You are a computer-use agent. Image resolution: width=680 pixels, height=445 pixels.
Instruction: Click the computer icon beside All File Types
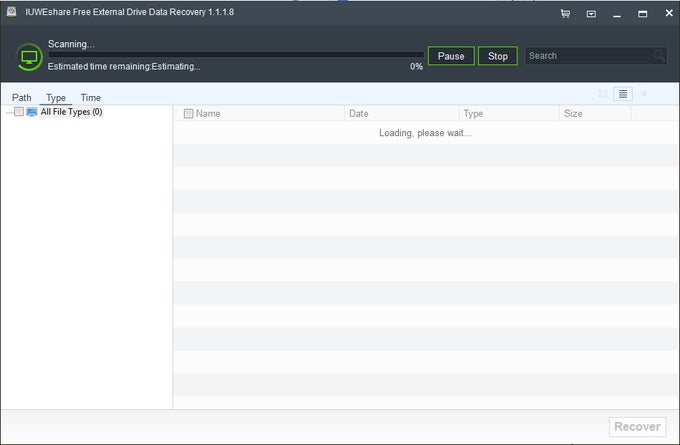click(x=32, y=112)
